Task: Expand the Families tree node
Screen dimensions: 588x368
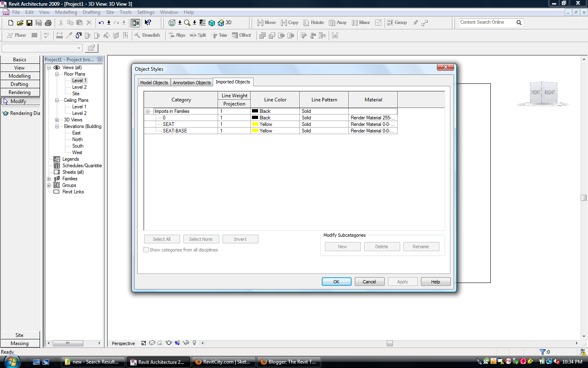Action: tap(49, 179)
